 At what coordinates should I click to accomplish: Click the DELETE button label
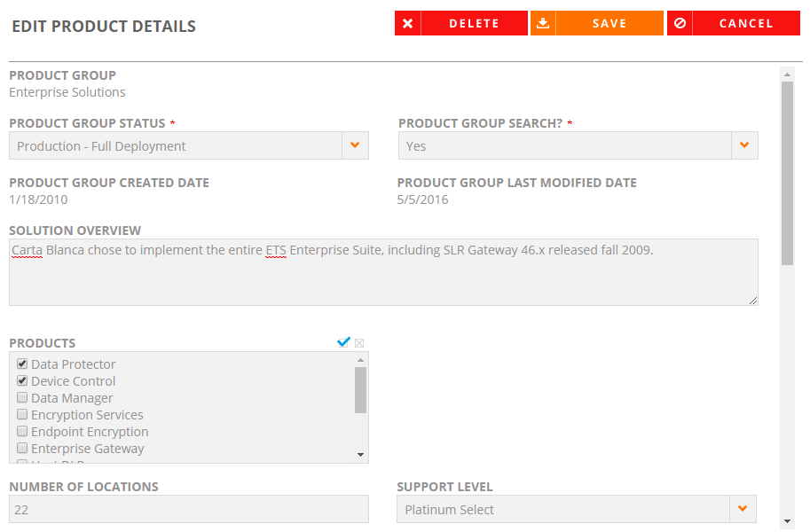(474, 24)
